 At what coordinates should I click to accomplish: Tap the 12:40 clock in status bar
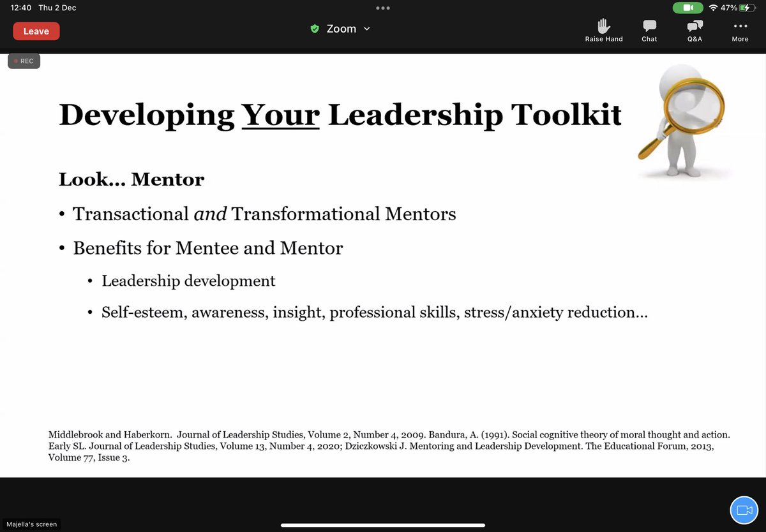(20, 8)
